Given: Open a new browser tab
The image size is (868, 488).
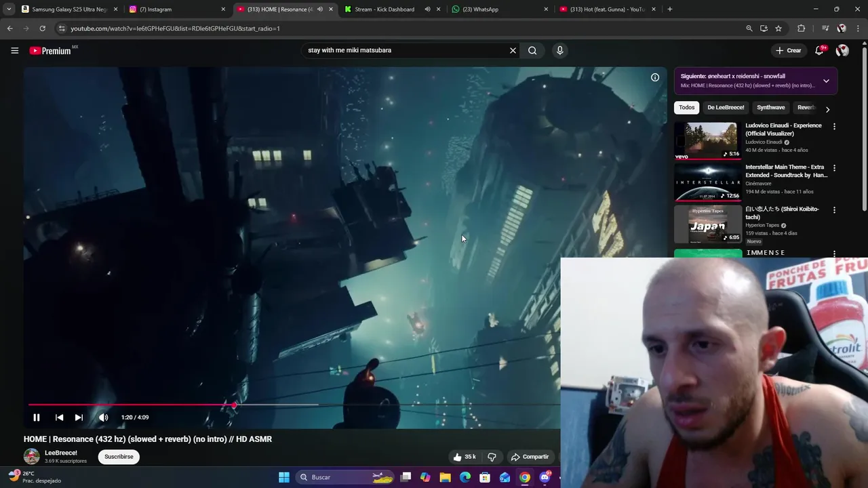Looking at the screenshot, I should coord(670,9).
